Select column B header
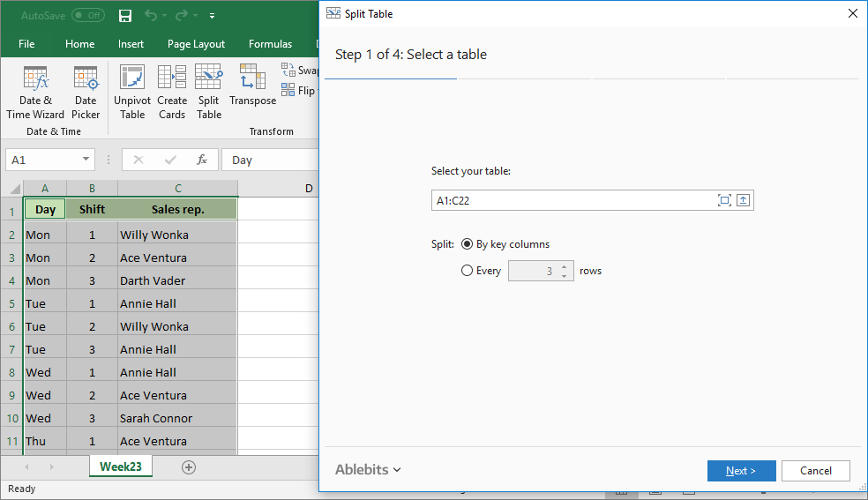Screen dimensions: 868x500 (92, 188)
